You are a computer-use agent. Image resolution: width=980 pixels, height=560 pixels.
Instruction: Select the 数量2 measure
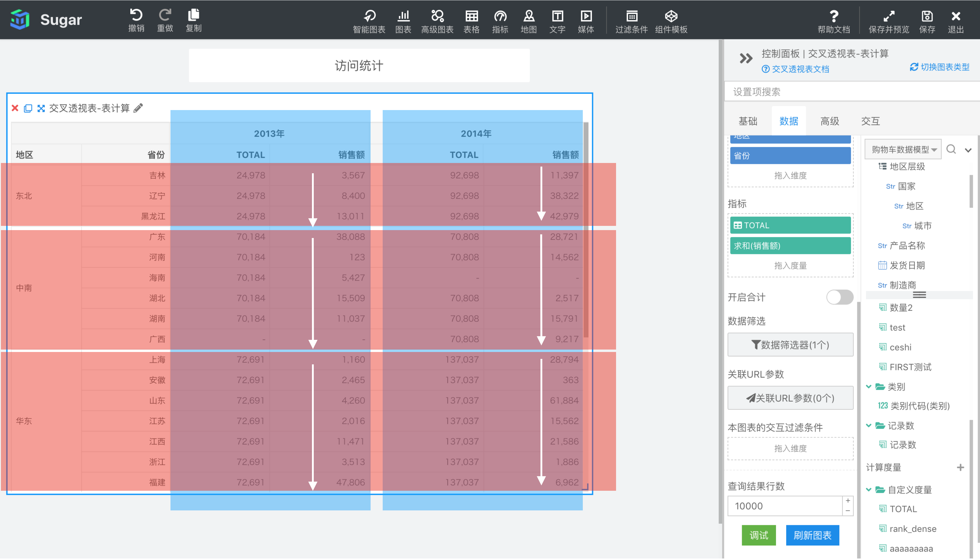896,308
